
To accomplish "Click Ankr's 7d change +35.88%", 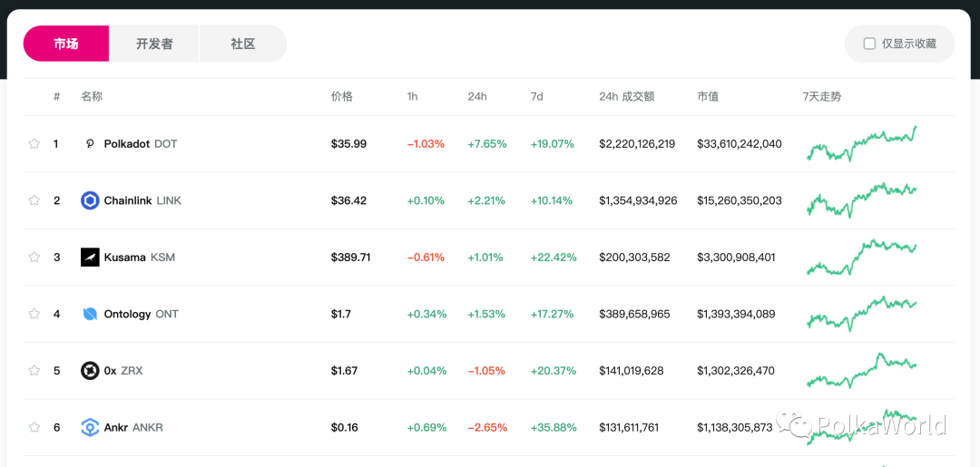I will pos(554,428).
